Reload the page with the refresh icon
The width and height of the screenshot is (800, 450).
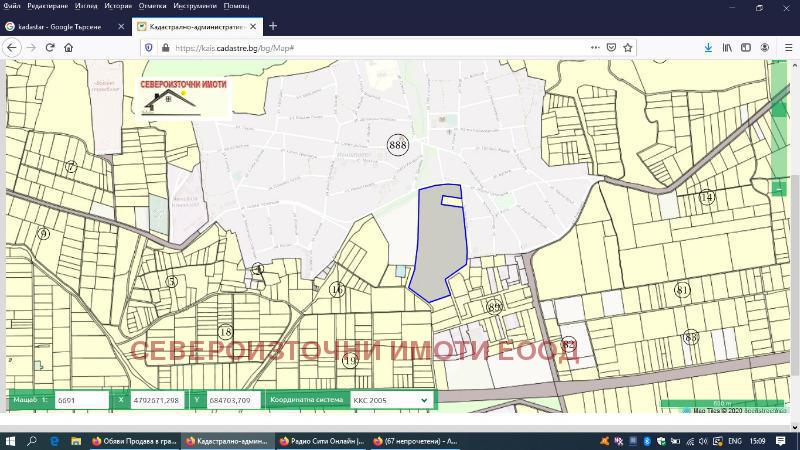49,47
